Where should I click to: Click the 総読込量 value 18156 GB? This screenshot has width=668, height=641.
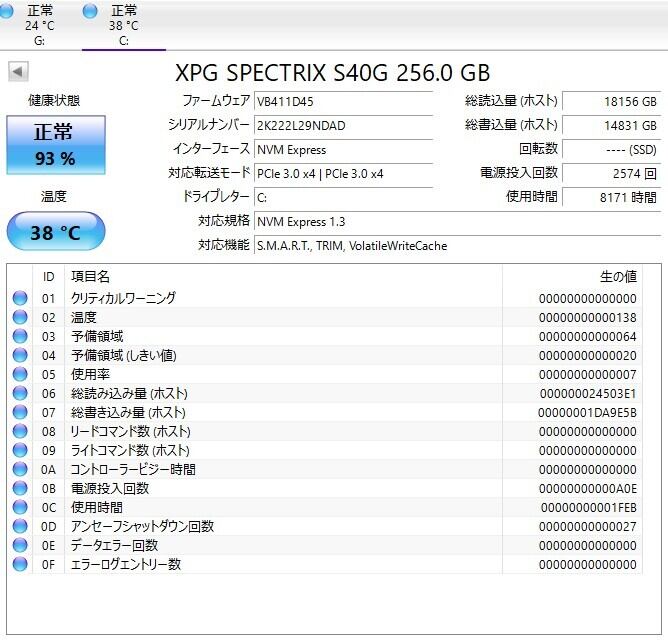611,101
